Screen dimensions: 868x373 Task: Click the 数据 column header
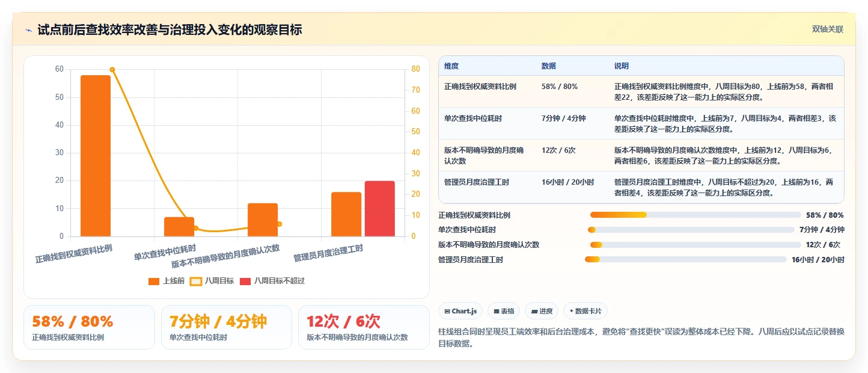pos(549,66)
